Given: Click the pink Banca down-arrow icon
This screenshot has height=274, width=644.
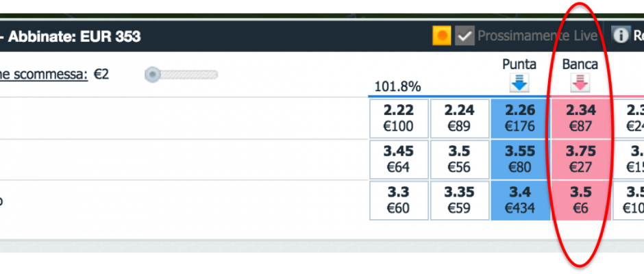Looking at the screenshot, I should pos(580,82).
